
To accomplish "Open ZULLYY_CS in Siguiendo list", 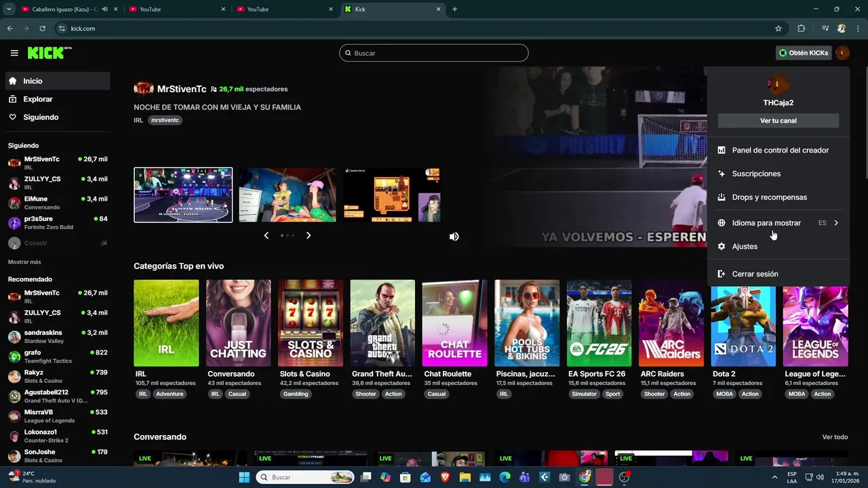I will (58, 183).
